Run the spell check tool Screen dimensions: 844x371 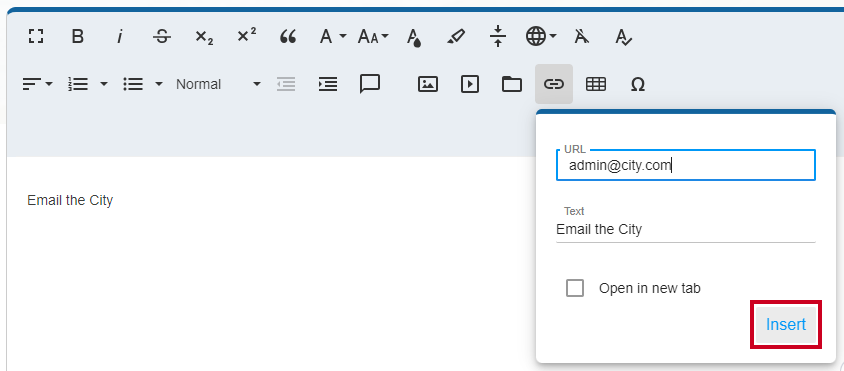tap(623, 37)
